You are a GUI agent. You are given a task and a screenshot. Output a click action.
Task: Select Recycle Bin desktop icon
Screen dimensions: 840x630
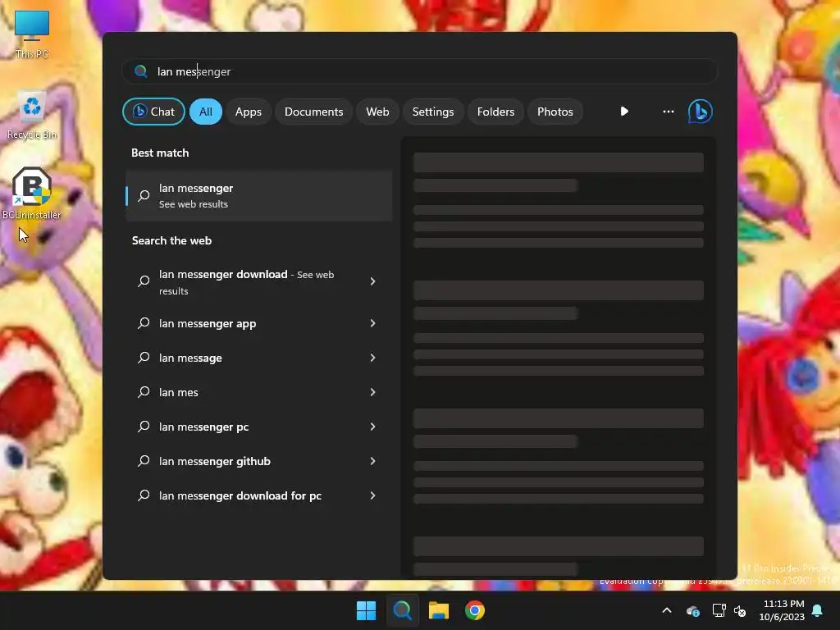pos(32,116)
